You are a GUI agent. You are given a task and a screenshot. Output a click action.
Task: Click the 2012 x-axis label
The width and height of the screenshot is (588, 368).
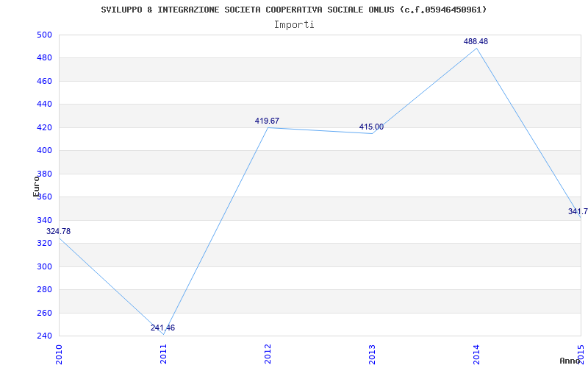(268, 354)
